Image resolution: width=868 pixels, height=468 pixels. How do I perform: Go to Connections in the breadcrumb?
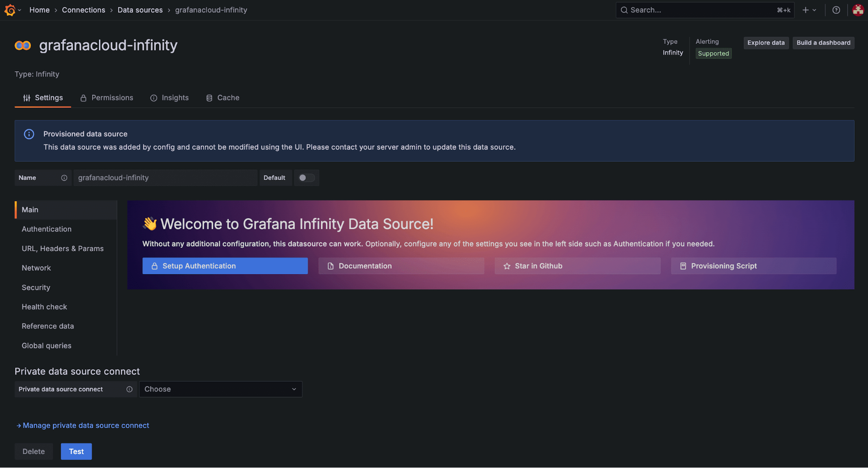click(x=83, y=10)
